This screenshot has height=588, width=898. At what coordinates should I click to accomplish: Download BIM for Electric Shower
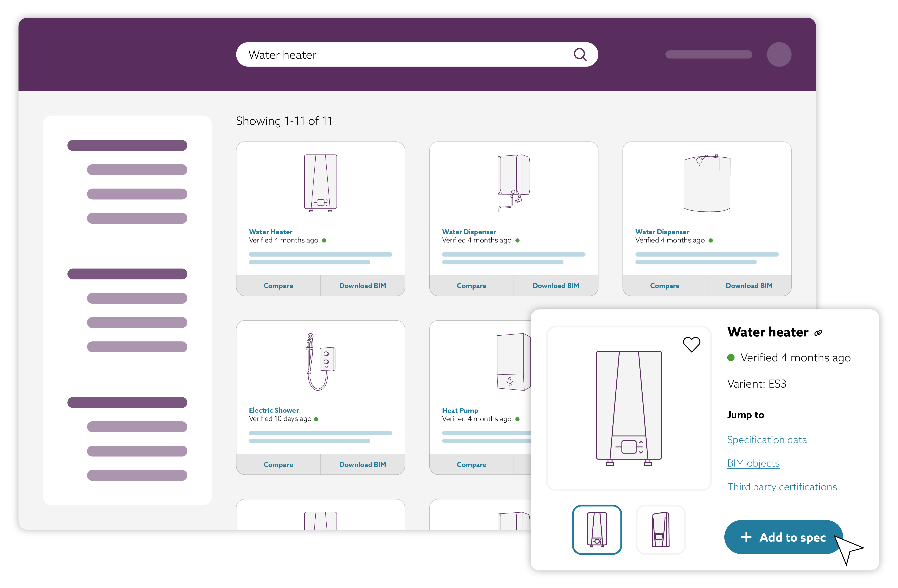[x=362, y=464]
